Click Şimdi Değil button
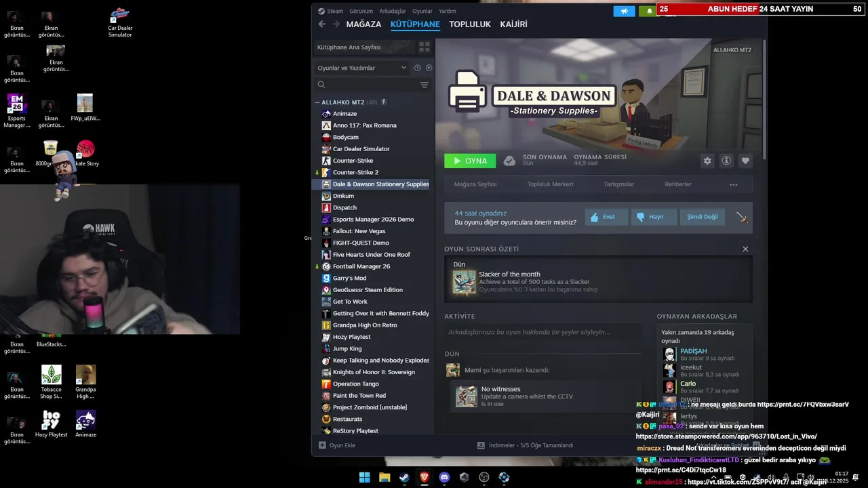Image resolution: width=868 pixels, height=488 pixels. coord(702,217)
